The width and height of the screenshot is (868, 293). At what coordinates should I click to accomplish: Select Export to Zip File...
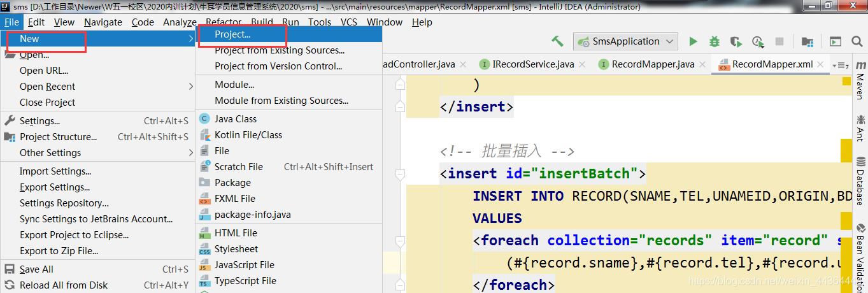[98, 251]
